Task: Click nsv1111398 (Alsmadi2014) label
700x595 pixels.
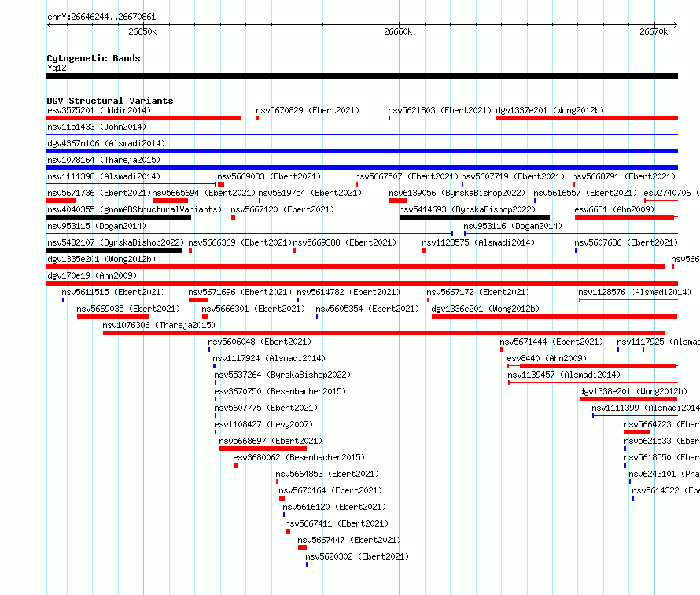Action: click(x=104, y=176)
